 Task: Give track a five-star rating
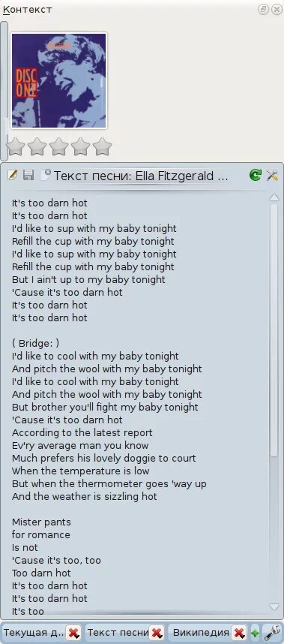point(103,146)
